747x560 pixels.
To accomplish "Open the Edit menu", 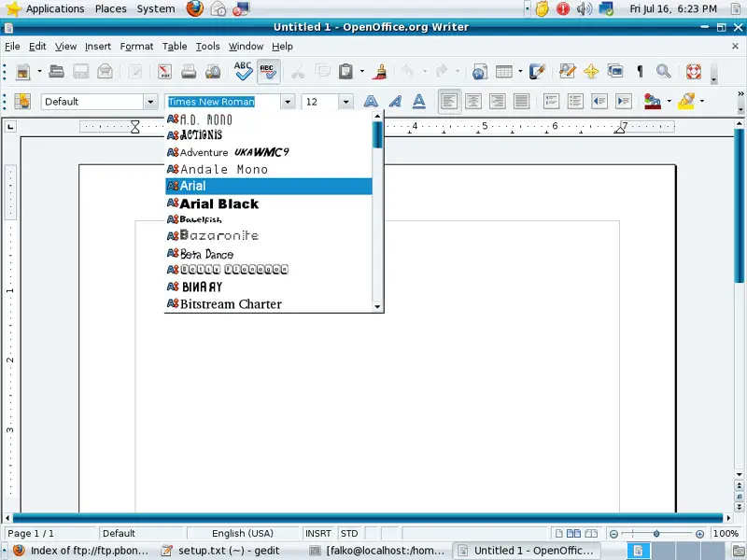I will click(x=37, y=46).
